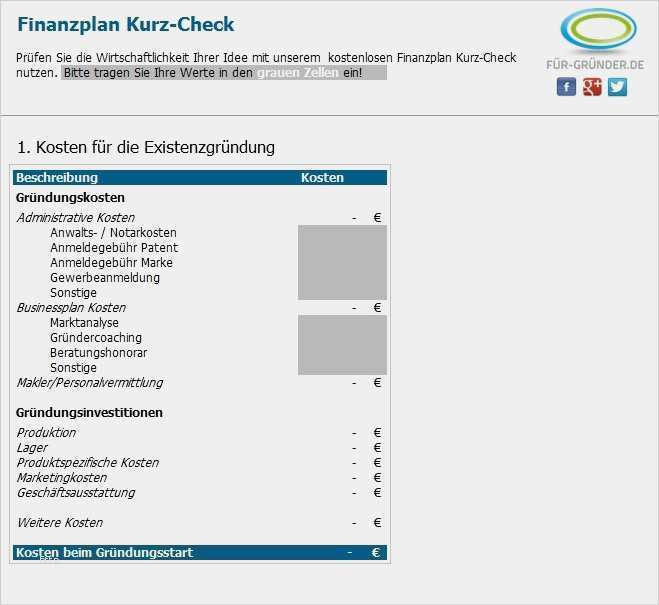Click the 'Gewerbeanmeldung' label
Screen dimensions: 659x605
click(105, 278)
